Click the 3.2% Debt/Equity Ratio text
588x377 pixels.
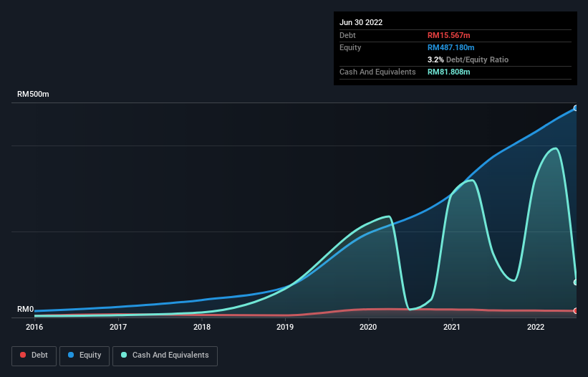[x=468, y=59]
